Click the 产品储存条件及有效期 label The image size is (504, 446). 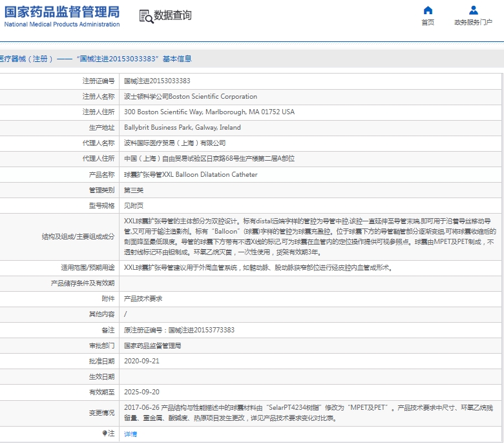tap(83, 283)
